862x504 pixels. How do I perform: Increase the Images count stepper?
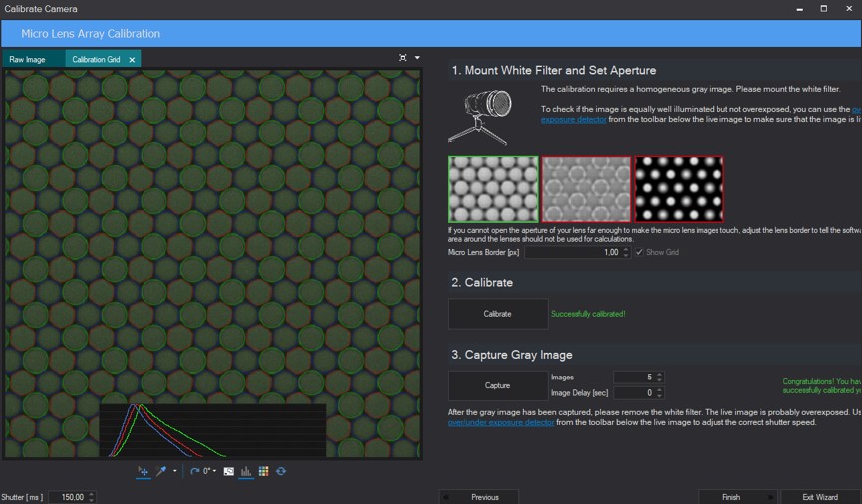point(659,375)
